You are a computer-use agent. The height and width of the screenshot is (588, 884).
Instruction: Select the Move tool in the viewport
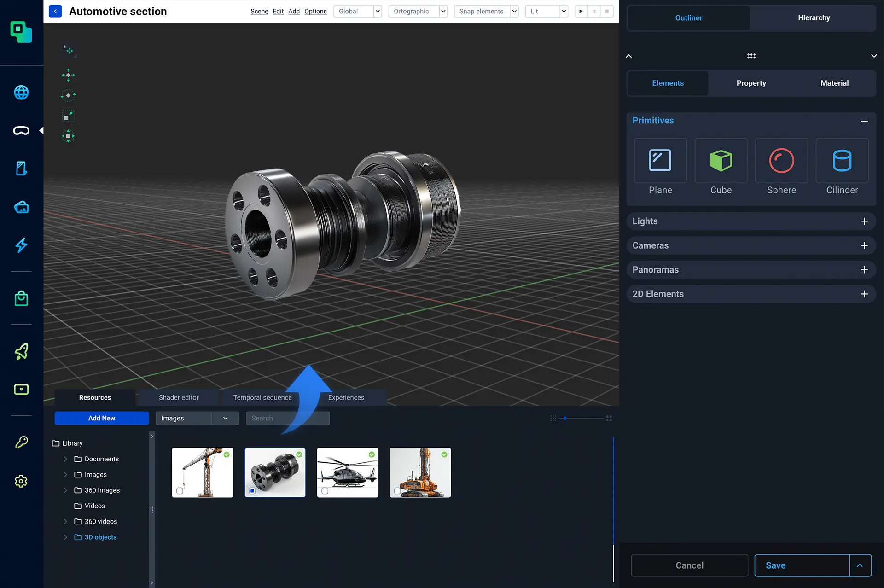(68, 75)
